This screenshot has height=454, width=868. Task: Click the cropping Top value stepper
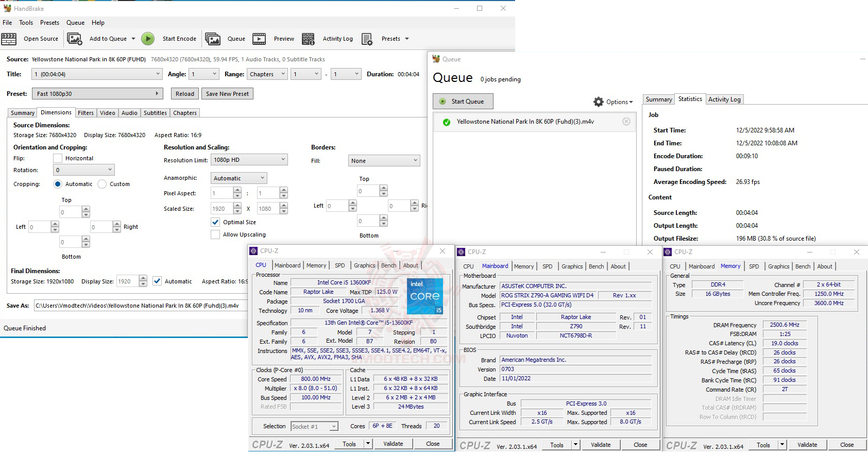click(x=86, y=212)
